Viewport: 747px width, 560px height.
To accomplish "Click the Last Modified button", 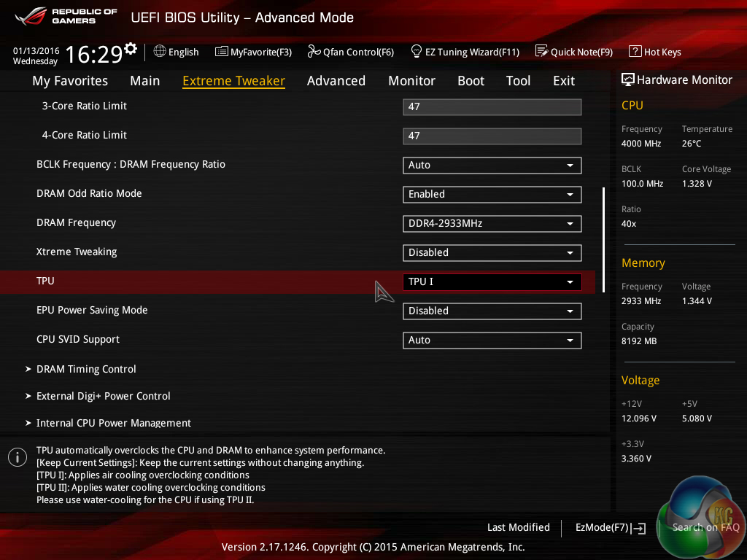I will tap(519, 527).
